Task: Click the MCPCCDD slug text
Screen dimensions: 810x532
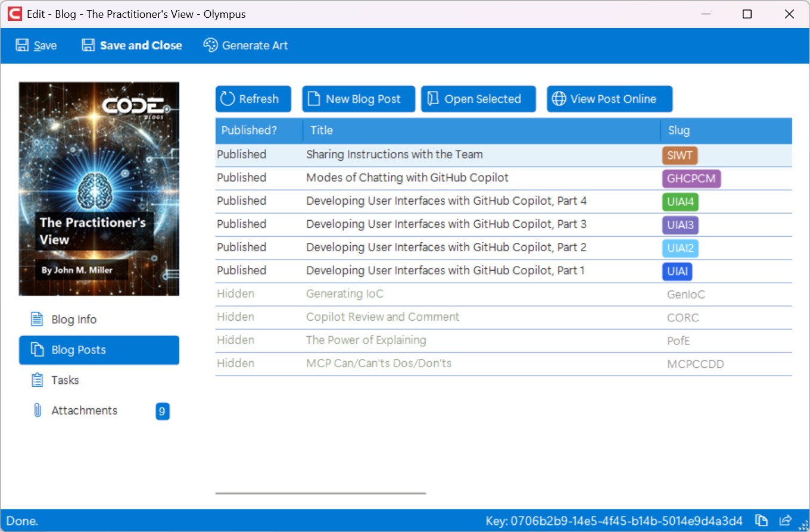Action: 695,364
